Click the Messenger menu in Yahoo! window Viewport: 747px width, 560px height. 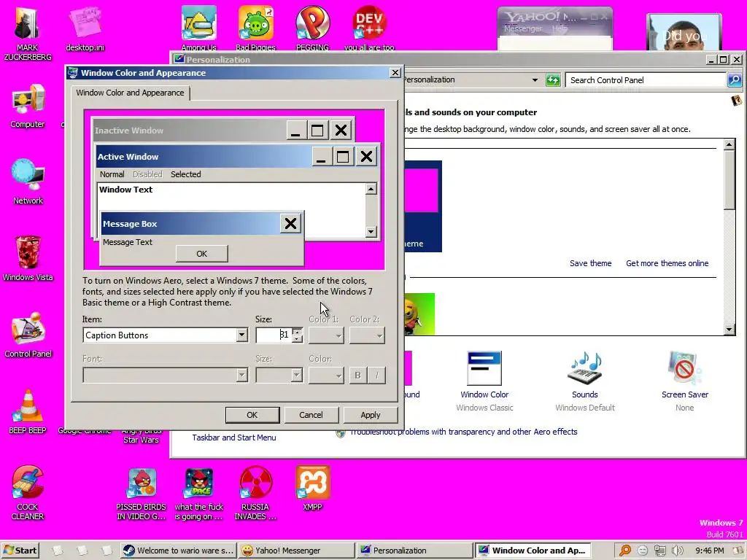click(x=523, y=28)
